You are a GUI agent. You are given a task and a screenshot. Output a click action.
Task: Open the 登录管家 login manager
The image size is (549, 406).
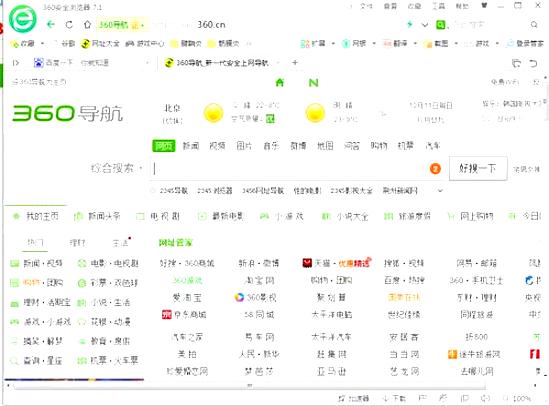(x=525, y=43)
